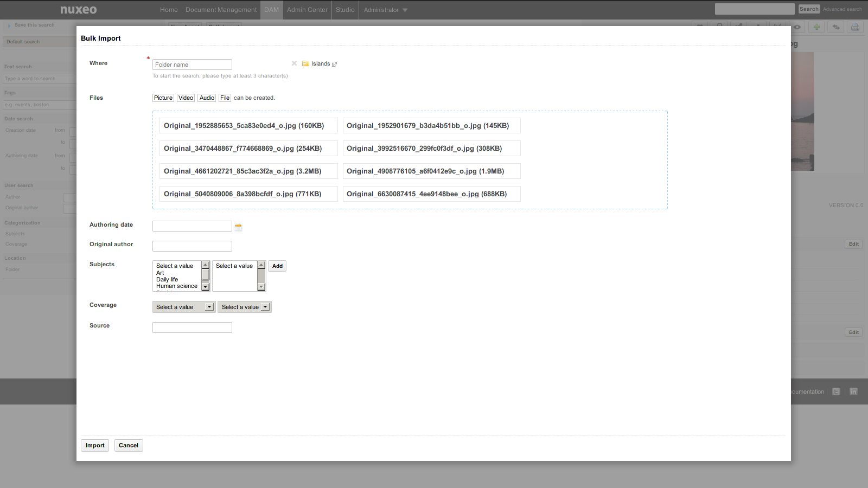Select file Original_1952901679_b3da4b51bb_o.jpg
This screenshot has width=868, height=488.
point(432,126)
